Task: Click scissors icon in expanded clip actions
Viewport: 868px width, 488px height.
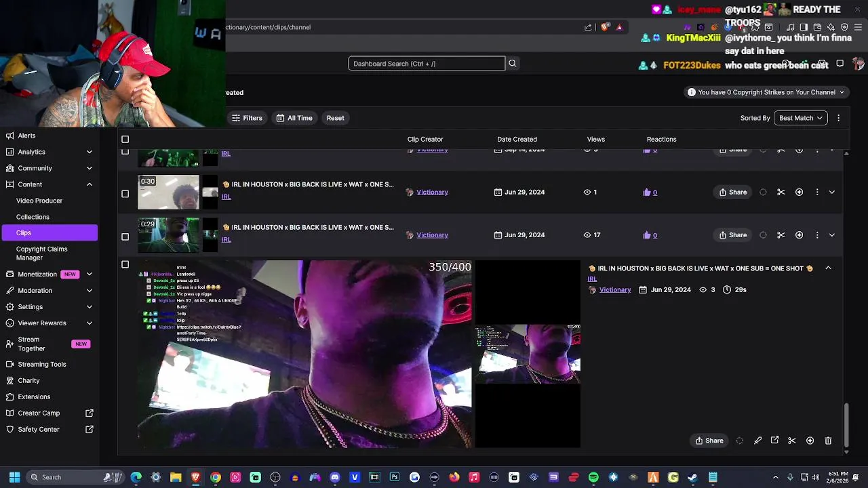Action: (792, 441)
